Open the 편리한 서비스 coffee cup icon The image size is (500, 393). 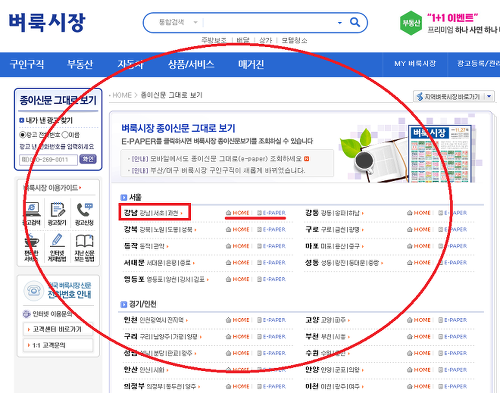point(32,248)
